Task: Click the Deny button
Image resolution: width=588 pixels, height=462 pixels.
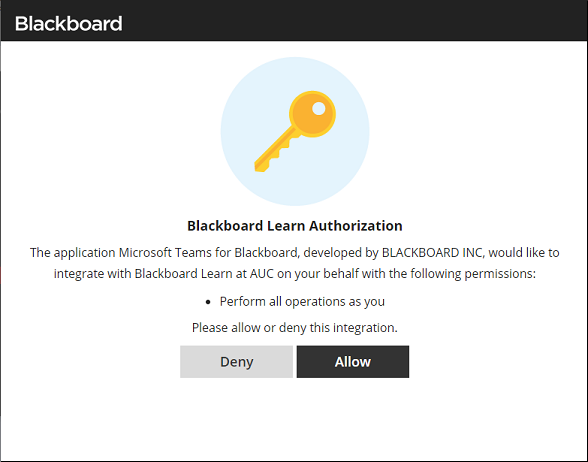Action: point(236,362)
